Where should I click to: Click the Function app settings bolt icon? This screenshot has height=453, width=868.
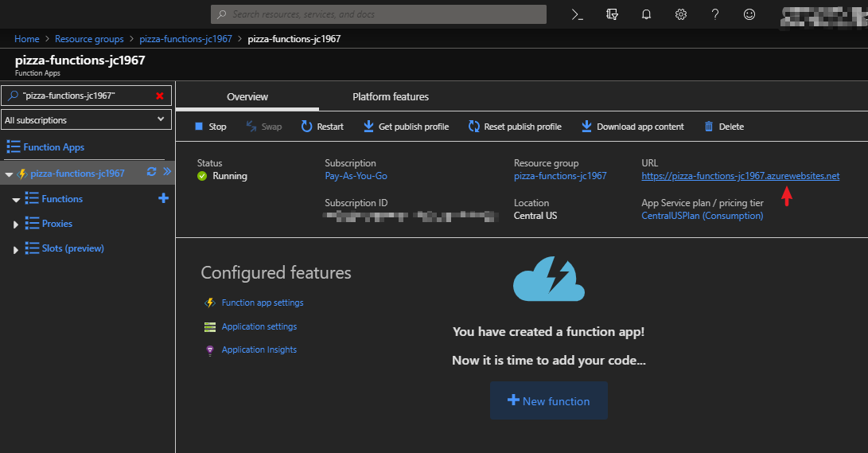click(210, 303)
